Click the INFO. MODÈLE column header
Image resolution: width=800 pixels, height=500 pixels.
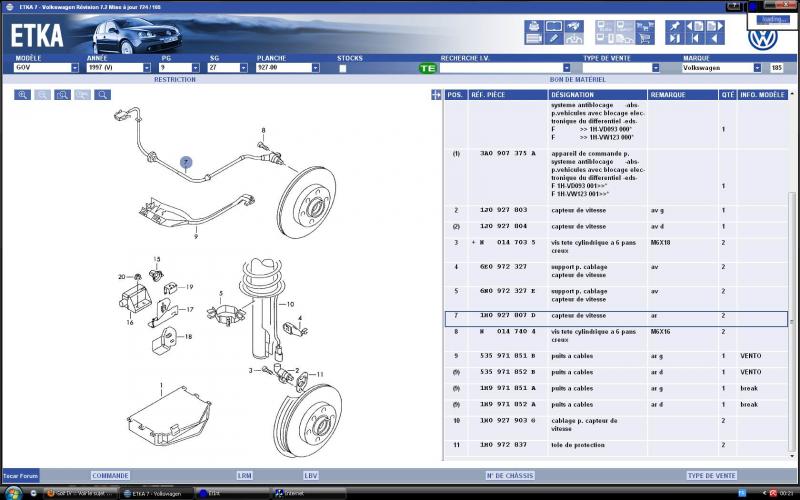(x=763, y=95)
